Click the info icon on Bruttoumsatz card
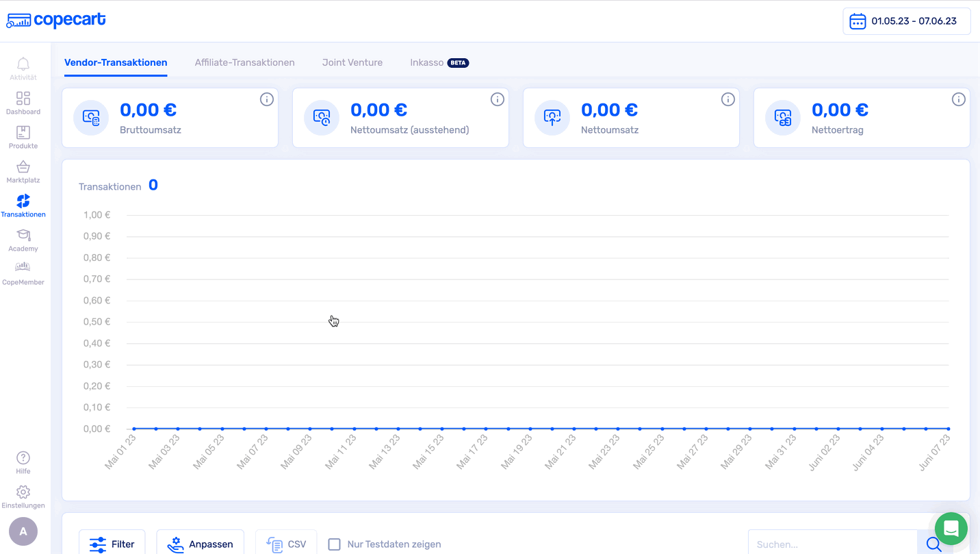Viewport: 980px width, 554px height. tap(267, 100)
